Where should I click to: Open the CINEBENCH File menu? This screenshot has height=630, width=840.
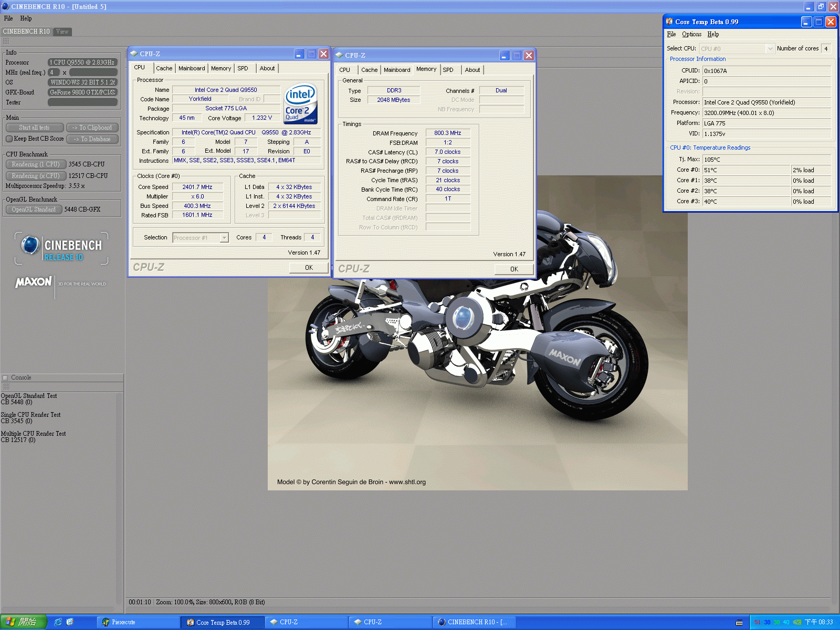coord(8,18)
